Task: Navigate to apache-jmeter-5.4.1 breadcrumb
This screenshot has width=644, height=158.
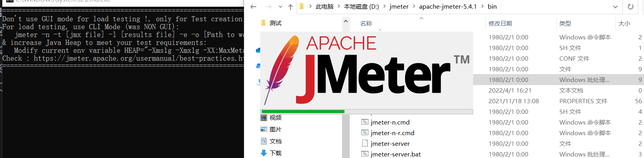Action: point(448,7)
